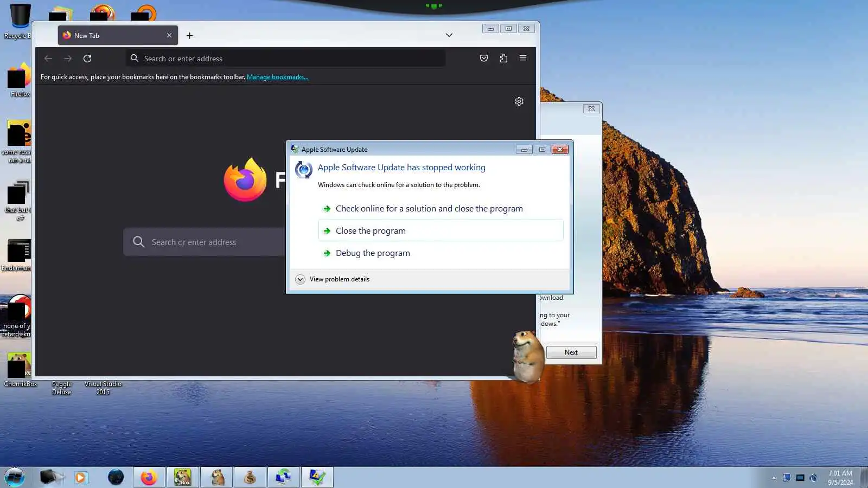Go back in the Firefox toolbar
This screenshot has height=488, width=868.
(x=48, y=59)
